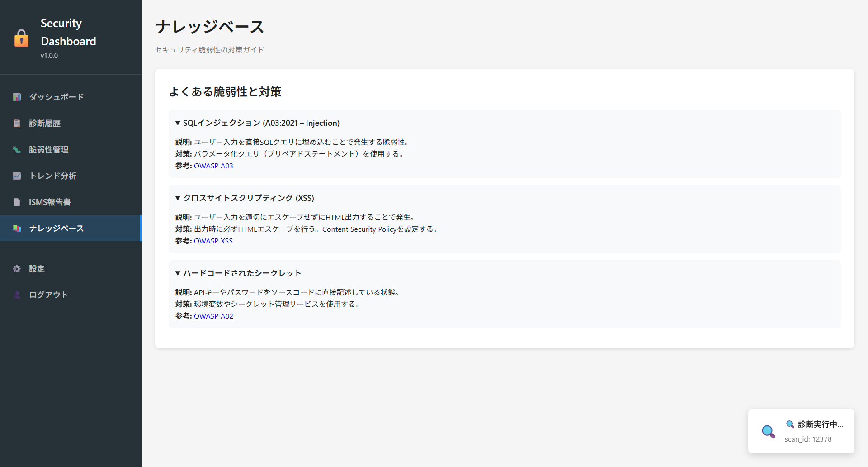
Task: Click the magnifying glass in the scan notification
Action: tap(768, 432)
